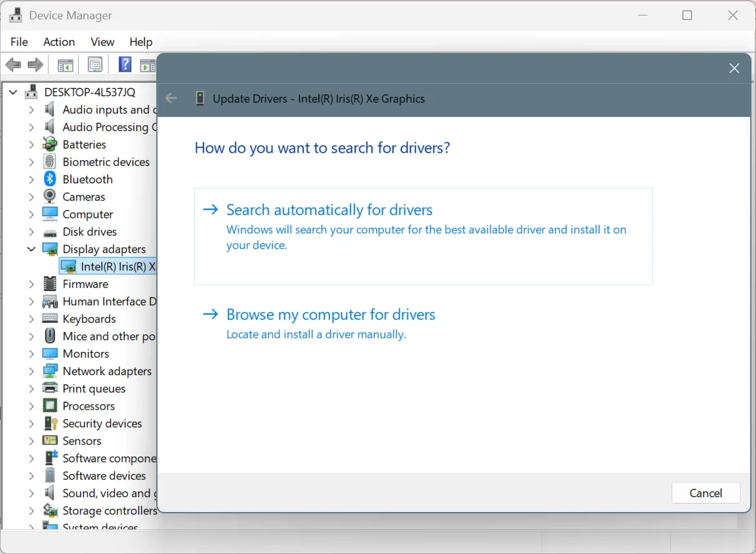Screen dimensions: 756x554
Task: Click the Cameras icon
Action: tap(50, 196)
